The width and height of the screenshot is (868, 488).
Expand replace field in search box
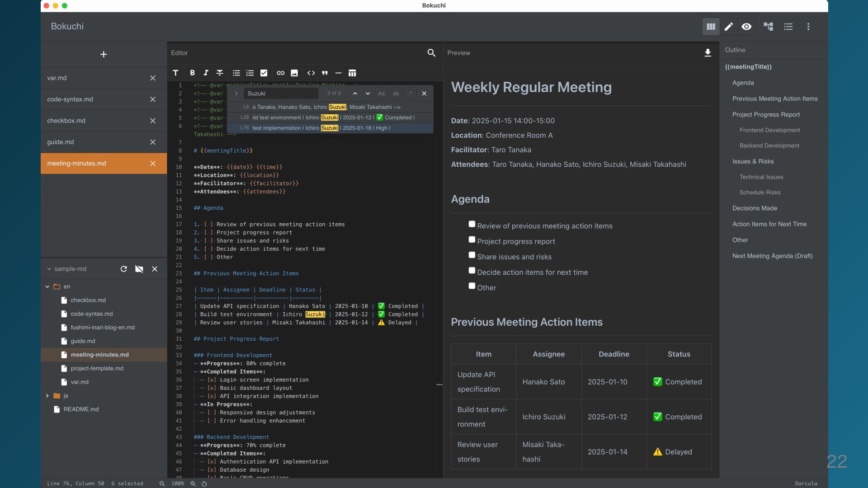point(236,94)
